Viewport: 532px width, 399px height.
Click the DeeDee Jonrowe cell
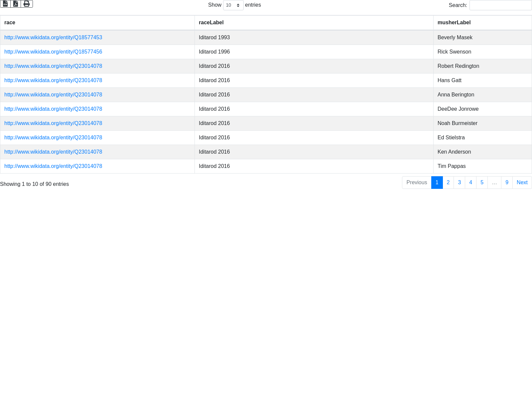[x=482, y=109]
